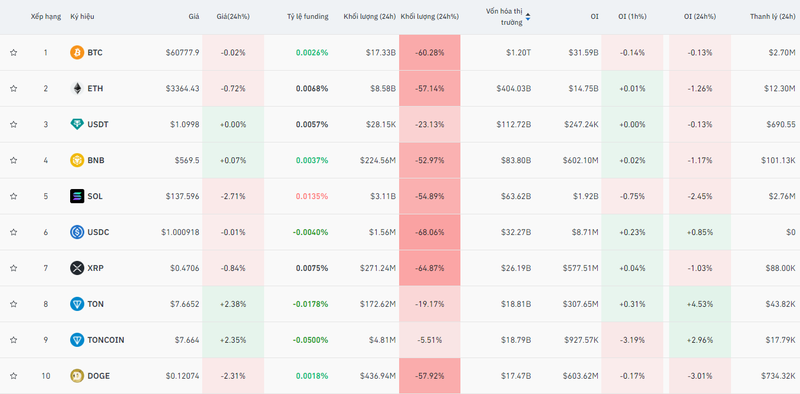
Task: Click the Dogecoin logo icon
Action: pos(77,376)
